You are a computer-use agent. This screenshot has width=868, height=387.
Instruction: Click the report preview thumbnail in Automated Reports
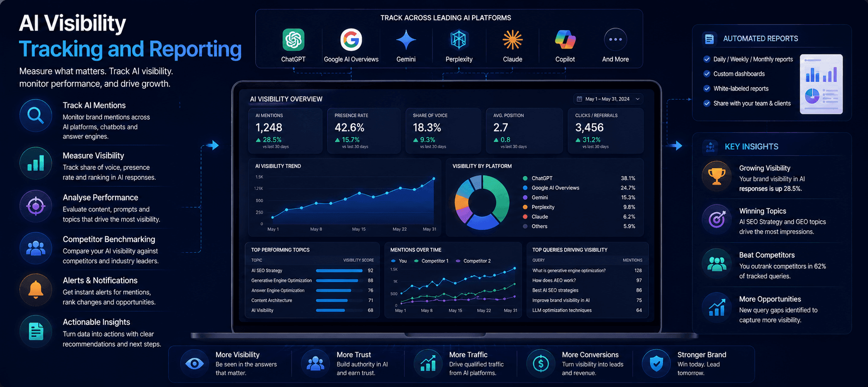pos(821,84)
